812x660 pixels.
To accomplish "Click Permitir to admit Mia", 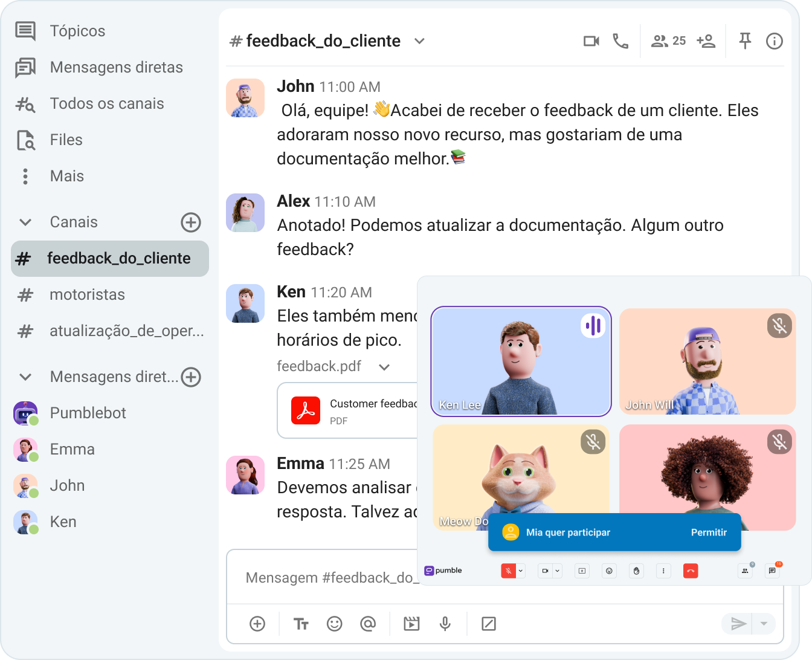I will click(709, 532).
